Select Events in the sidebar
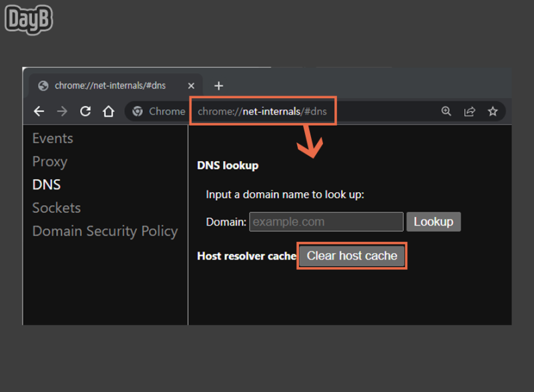534x392 pixels. 53,138
